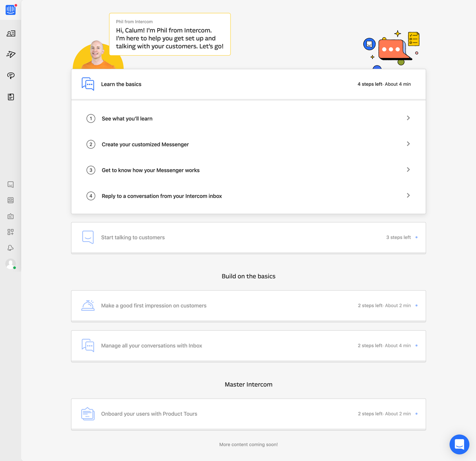Image resolution: width=476 pixels, height=461 pixels.
Task: Click the 'More content coming soon!' text
Action: tap(248, 445)
